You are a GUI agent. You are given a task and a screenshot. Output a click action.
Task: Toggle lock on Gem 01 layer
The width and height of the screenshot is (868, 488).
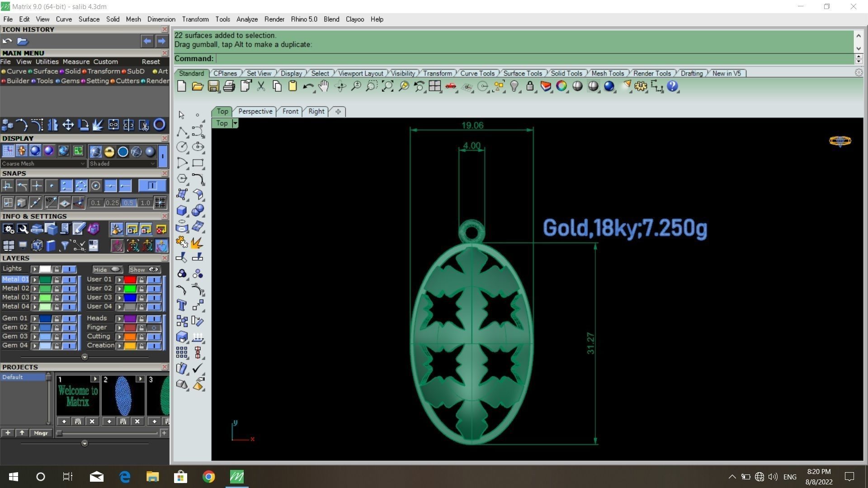coord(57,319)
